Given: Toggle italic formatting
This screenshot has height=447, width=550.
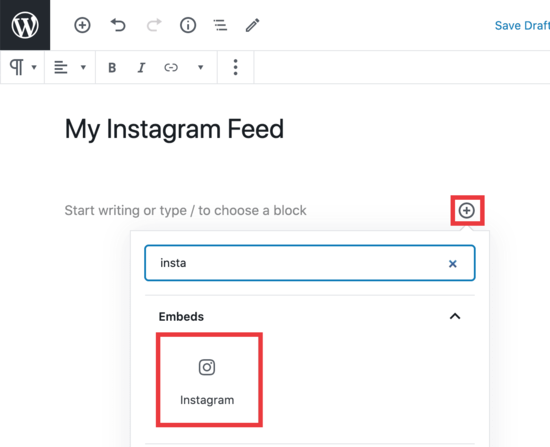Looking at the screenshot, I should click(x=141, y=67).
